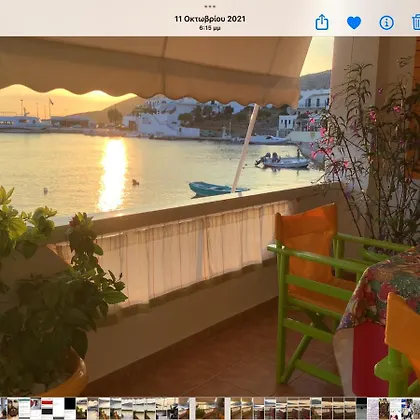Unfavorite the photo with the heart icon
Screen dimensions: 420x420
354,23
